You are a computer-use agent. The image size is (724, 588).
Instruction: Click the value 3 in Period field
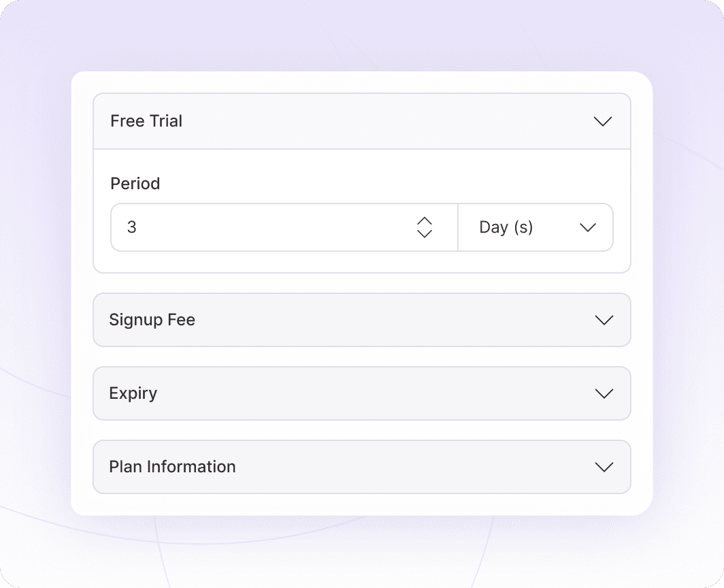pyautogui.click(x=132, y=227)
